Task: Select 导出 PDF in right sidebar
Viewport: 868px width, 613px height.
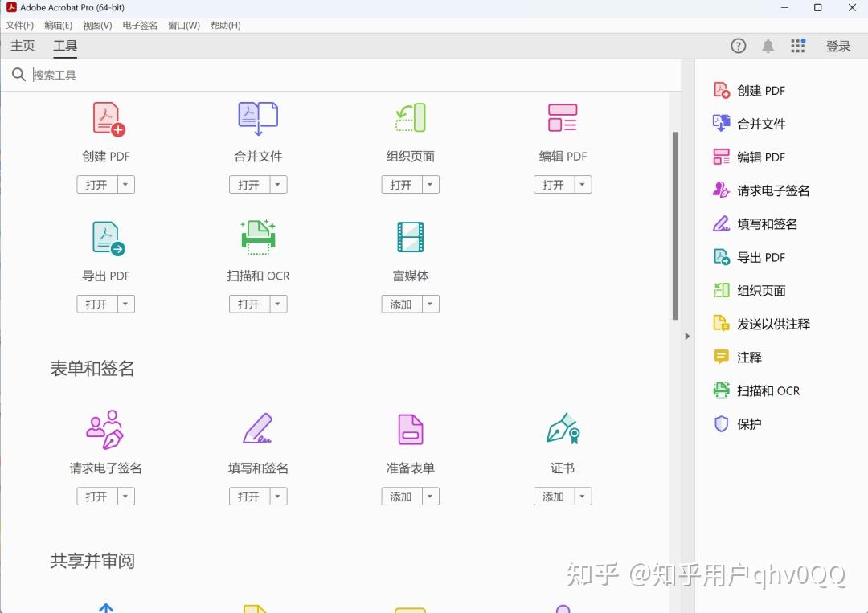Action: click(x=749, y=257)
